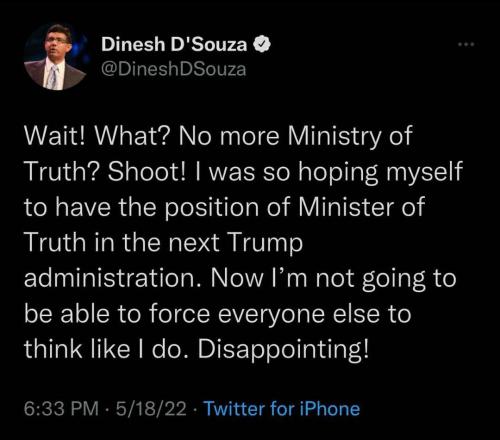Click "Ministry of" on the first tweet line
The image size is (500, 440).
[x=350, y=136]
